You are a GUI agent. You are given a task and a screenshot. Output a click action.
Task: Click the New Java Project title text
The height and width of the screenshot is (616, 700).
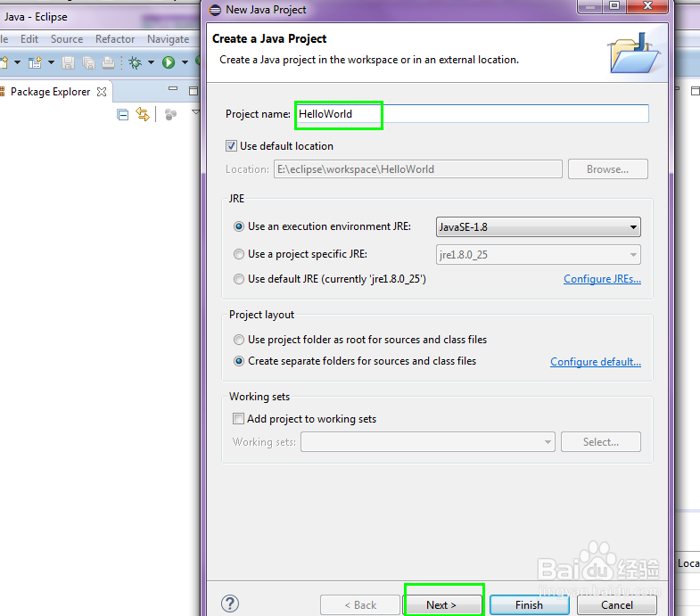pyautogui.click(x=266, y=10)
